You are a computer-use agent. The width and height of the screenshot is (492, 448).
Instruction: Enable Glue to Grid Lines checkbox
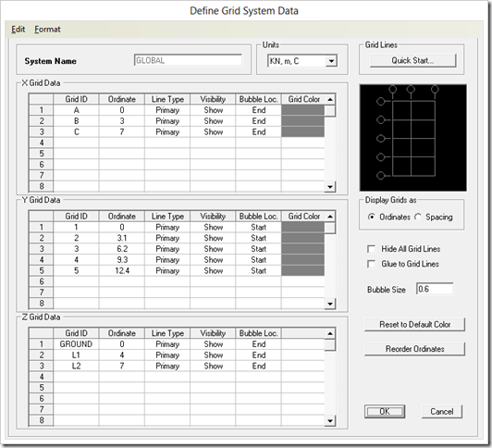[x=371, y=264]
